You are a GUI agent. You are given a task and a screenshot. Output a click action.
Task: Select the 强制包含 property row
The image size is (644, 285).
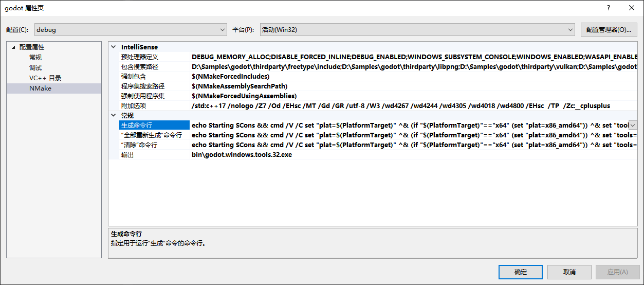[373, 76]
